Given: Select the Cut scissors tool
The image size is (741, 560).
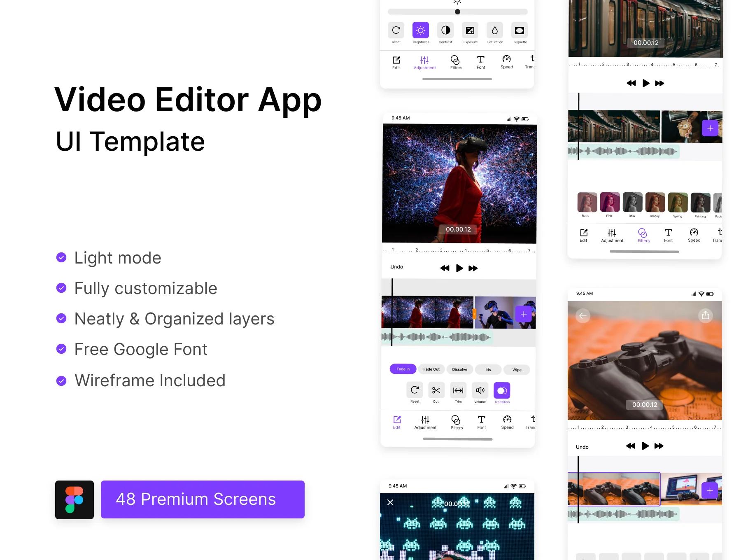Looking at the screenshot, I should (x=436, y=390).
